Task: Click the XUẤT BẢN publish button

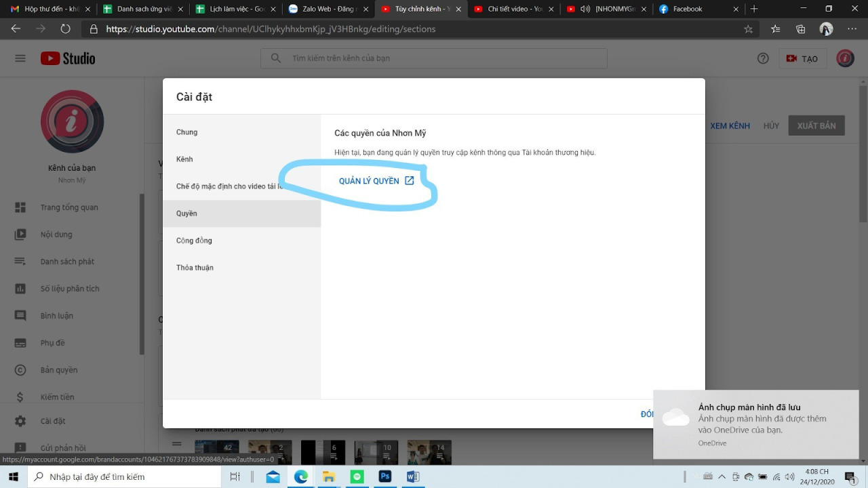Action: click(x=816, y=125)
